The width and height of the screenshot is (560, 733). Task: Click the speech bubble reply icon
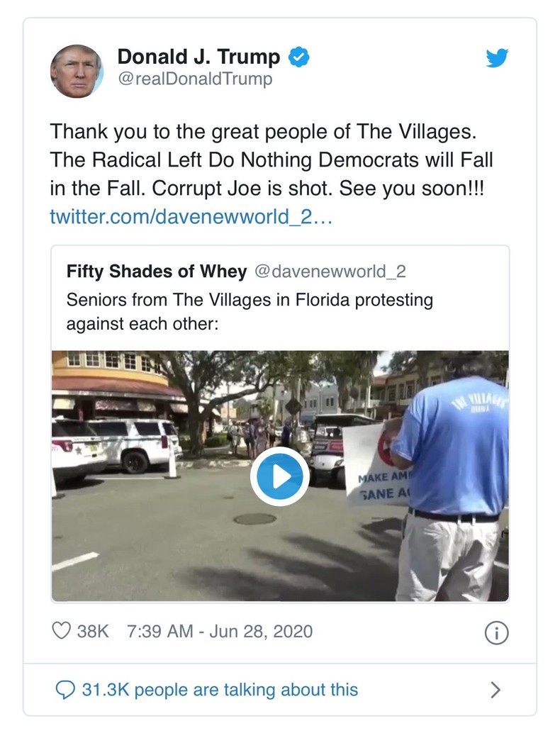coord(65,690)
